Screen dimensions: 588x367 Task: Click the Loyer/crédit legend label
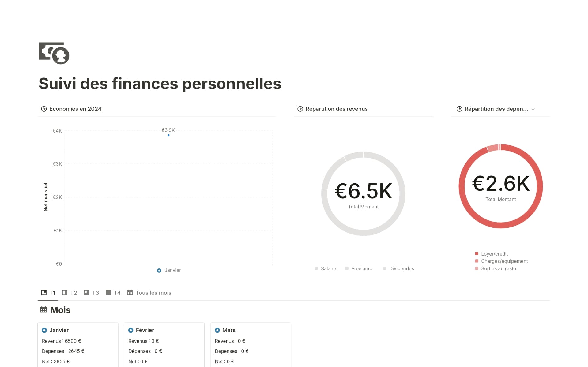pyautogui.click(x=494, y=254)
